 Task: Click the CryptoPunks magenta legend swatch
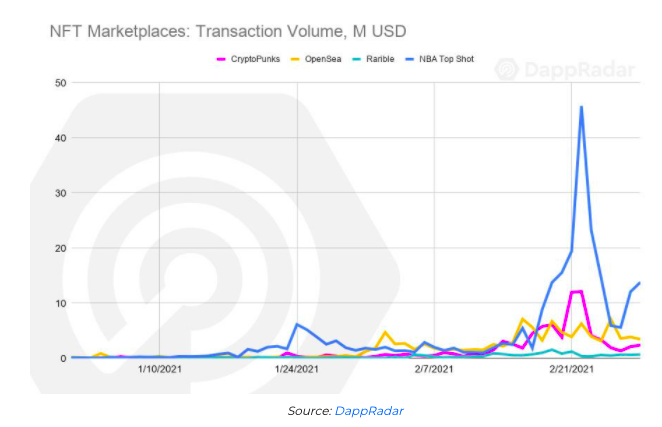click(x=221, y=59)
